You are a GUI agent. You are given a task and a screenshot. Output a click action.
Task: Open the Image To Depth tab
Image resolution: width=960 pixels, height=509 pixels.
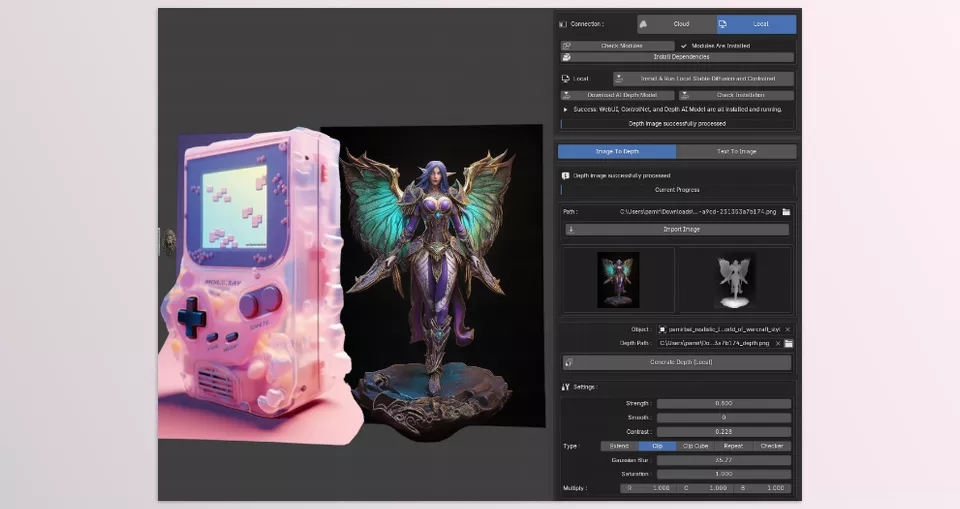(617, 151)
